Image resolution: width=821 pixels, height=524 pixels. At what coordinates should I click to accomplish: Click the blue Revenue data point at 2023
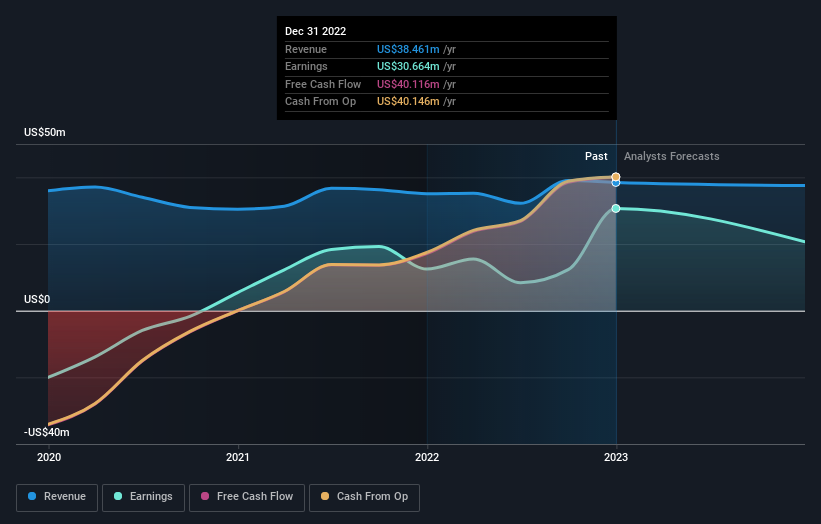(x=616, y=183)
